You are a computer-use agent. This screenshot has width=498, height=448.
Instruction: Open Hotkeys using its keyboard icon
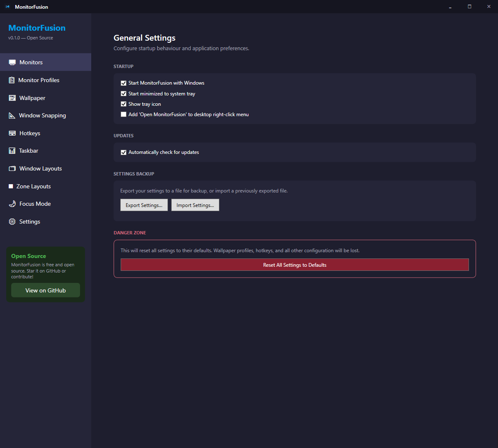tap(12, 133)
